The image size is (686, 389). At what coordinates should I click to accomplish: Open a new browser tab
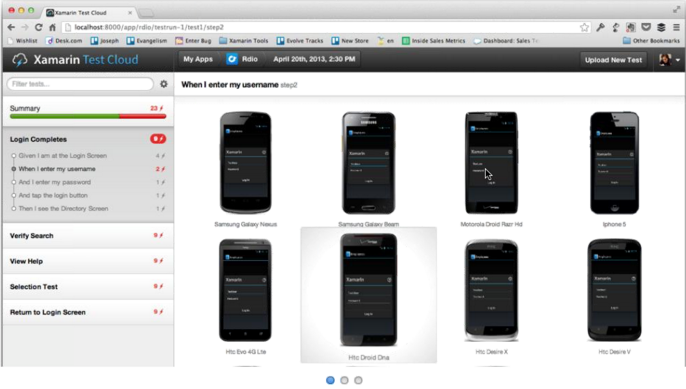coord(147,13)
